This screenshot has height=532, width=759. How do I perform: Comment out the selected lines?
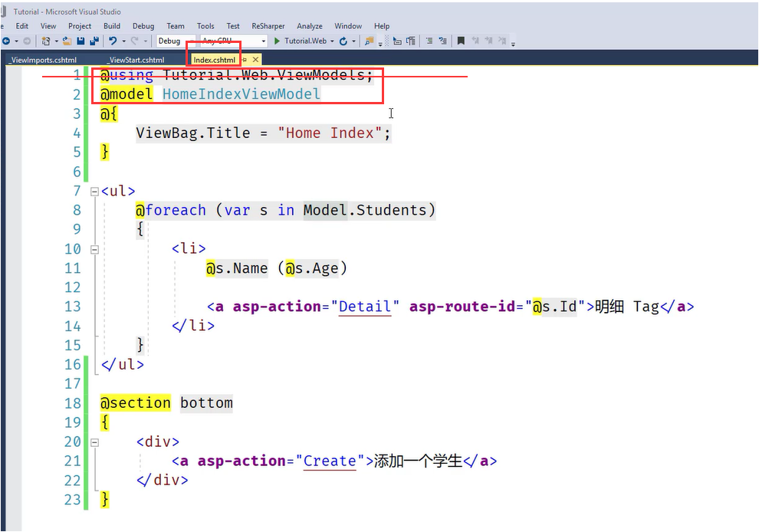[x=429, y=41]
